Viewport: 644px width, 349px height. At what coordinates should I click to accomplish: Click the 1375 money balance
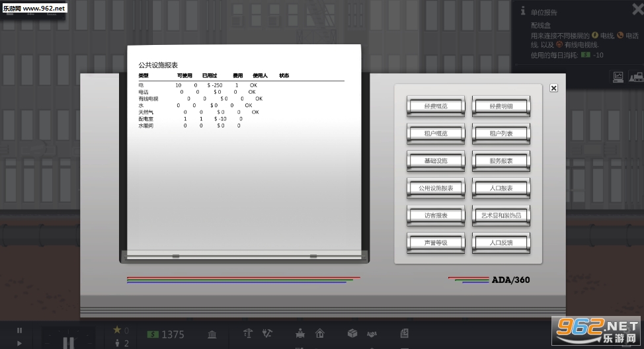tap(173, 334)
